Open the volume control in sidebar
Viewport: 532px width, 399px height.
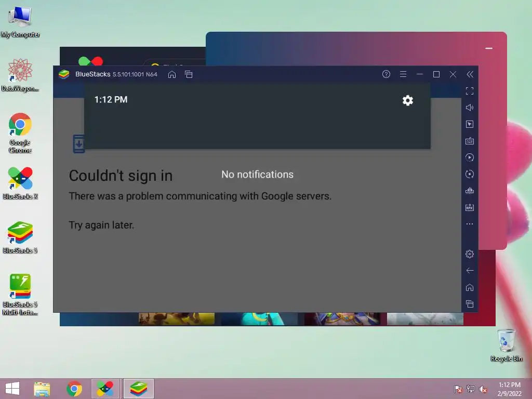click(470, 108)
